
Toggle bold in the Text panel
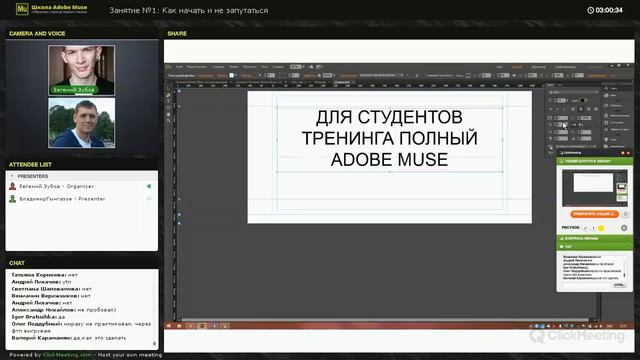click(550, 109)
